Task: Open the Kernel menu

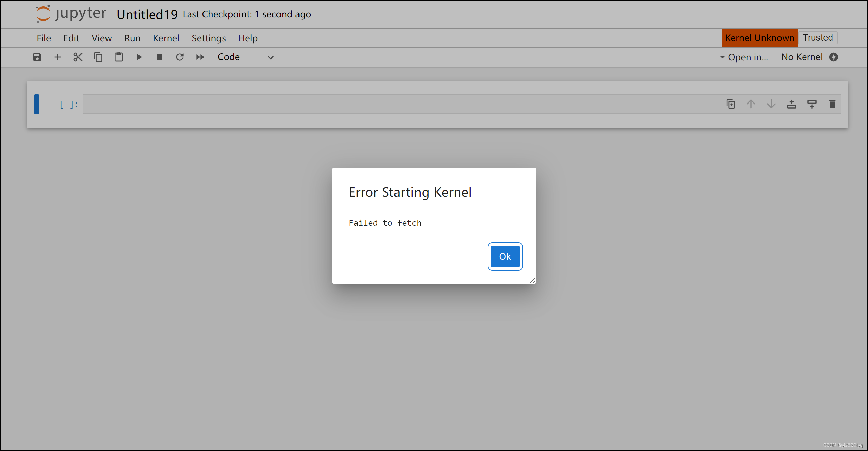Action: (x=166, y=38)
